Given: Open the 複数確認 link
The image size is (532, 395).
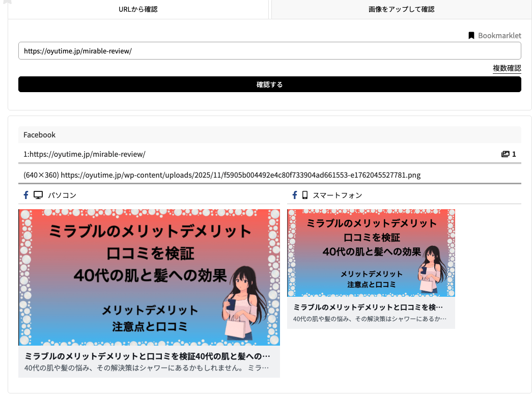Looking at the screenshot, I should coord(507,68).
